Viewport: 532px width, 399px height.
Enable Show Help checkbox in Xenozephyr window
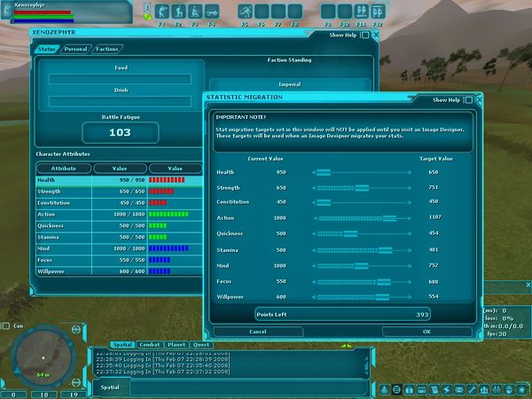coord(369,35)
